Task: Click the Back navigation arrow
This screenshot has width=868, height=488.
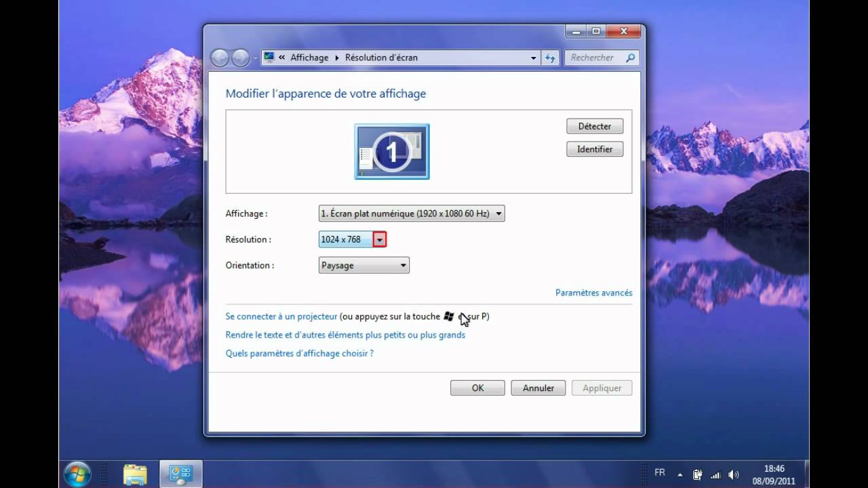Action: 220,58
